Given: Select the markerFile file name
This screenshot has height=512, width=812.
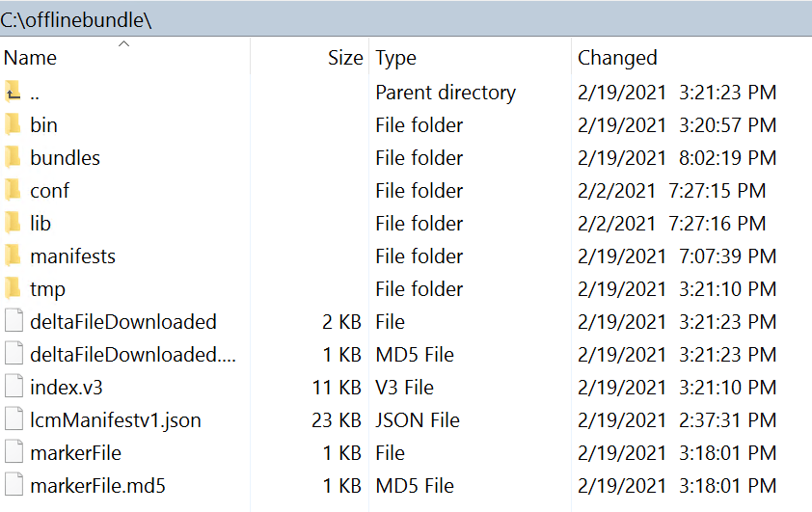Looking at the screenshot, I should point(75,453).
